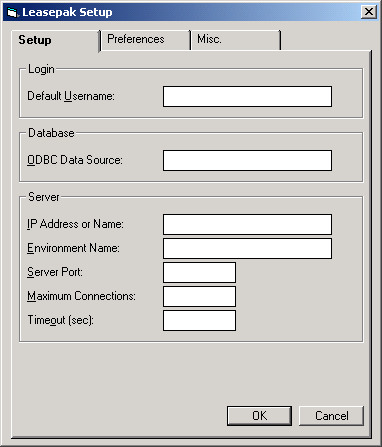Click the Cancel button
The width and height of the screenshot is (382, 447).
tap(331, 416)
